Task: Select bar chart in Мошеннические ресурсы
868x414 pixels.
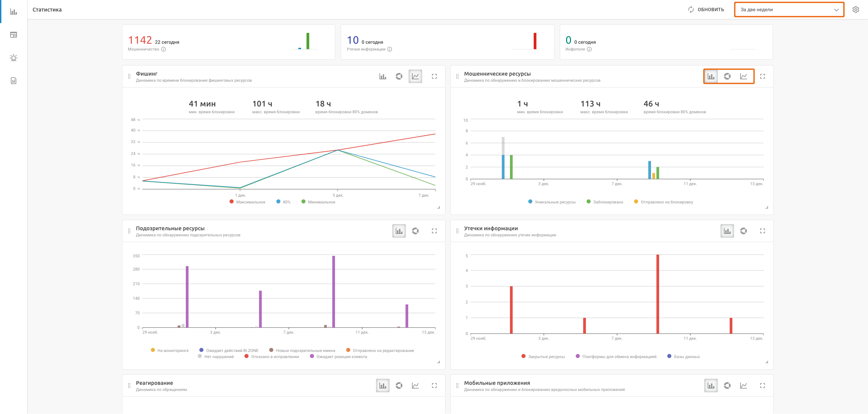Action: (x=711, y=76)
